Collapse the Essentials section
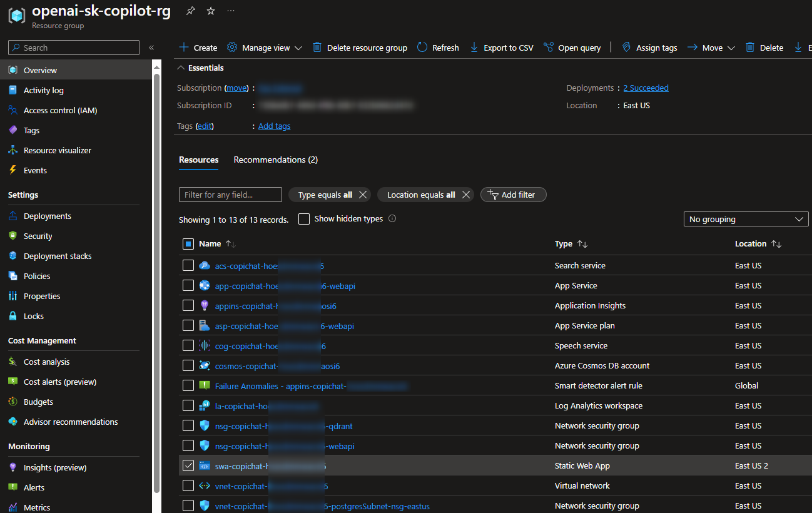This screenshot has height=513, width=812. [181, 68]
